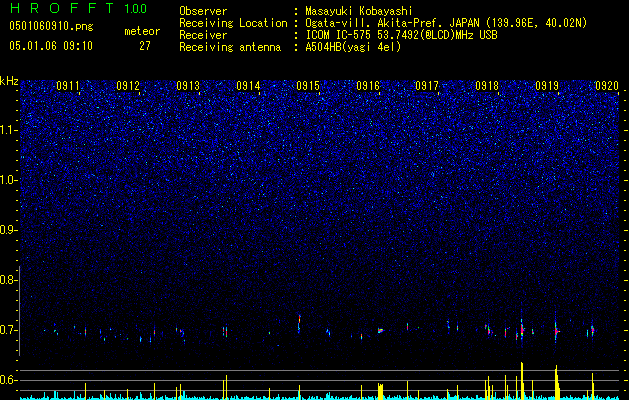Click the 0.6 frequency axis label

click(x=8, y=380)
